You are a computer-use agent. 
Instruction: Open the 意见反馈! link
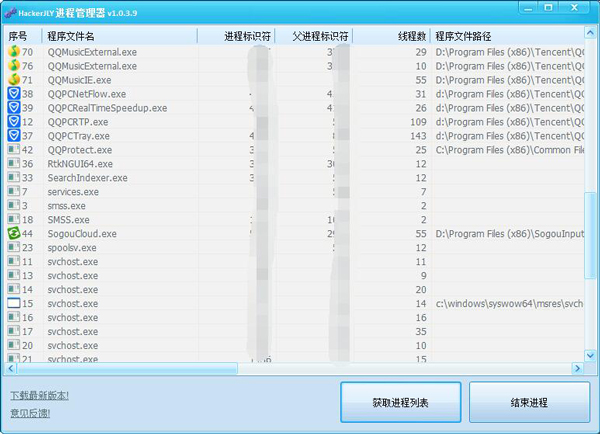tap(30, 413)
